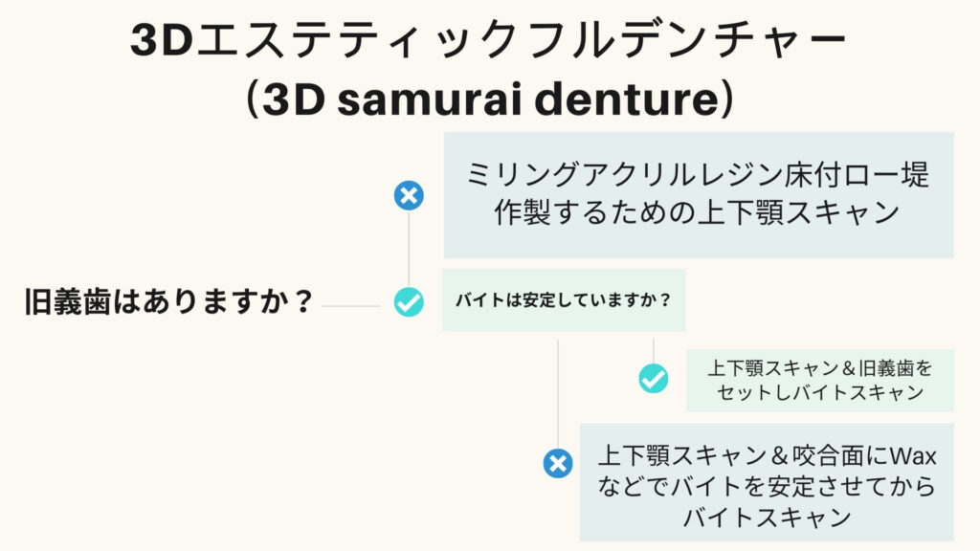
Task: Select the ミリングアクリルレジン床付ロー堤 box
Action: pyautogui.click(x=698, y=195)
